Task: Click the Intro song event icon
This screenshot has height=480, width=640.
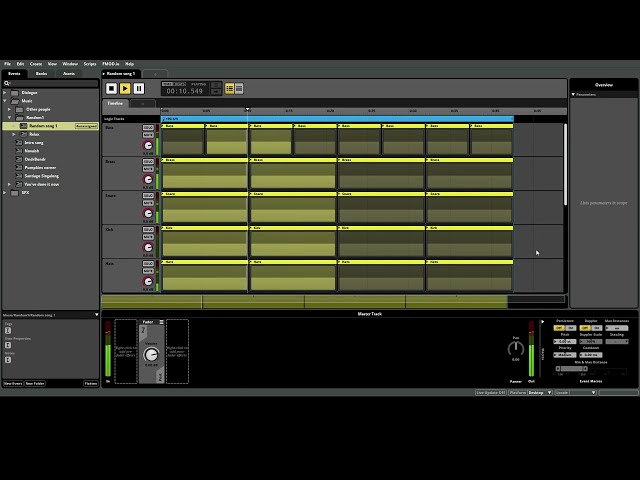Action: [x=19, y=142]
